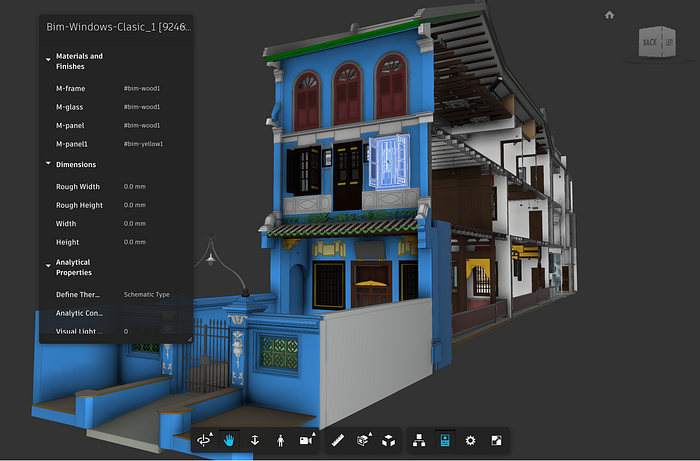Open the Model browser tree icon
The image size is (700, 461).
point(419,440)
